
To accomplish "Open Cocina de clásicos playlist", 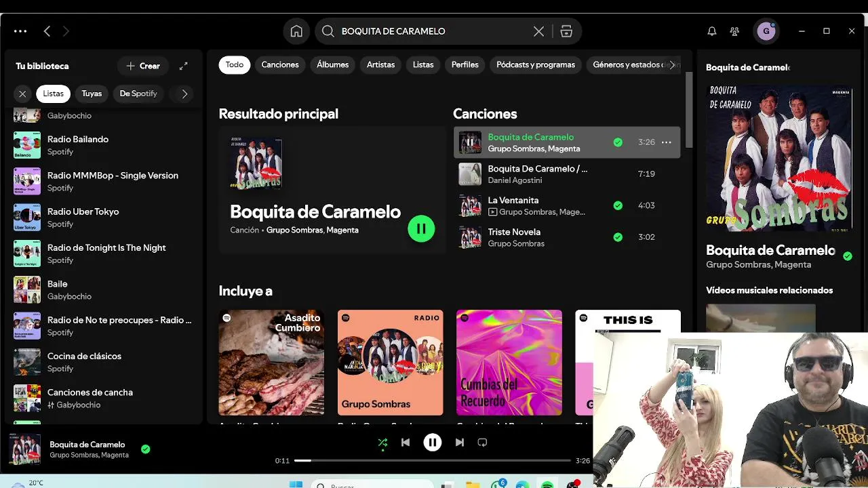I will (x=103, y=362).
